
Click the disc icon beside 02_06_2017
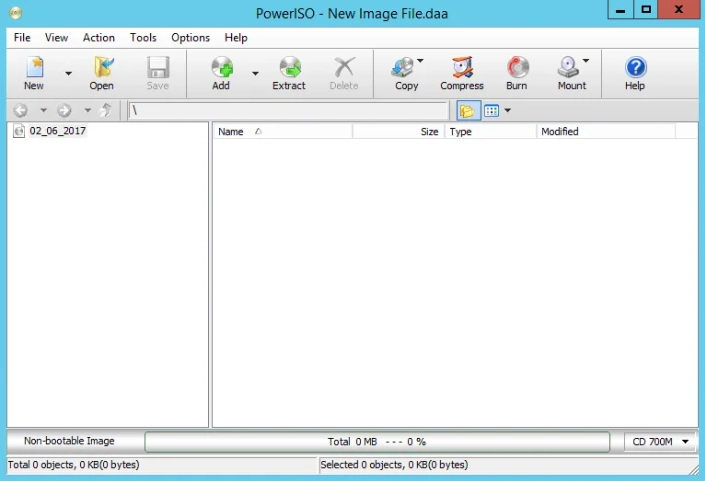point(19,131)
